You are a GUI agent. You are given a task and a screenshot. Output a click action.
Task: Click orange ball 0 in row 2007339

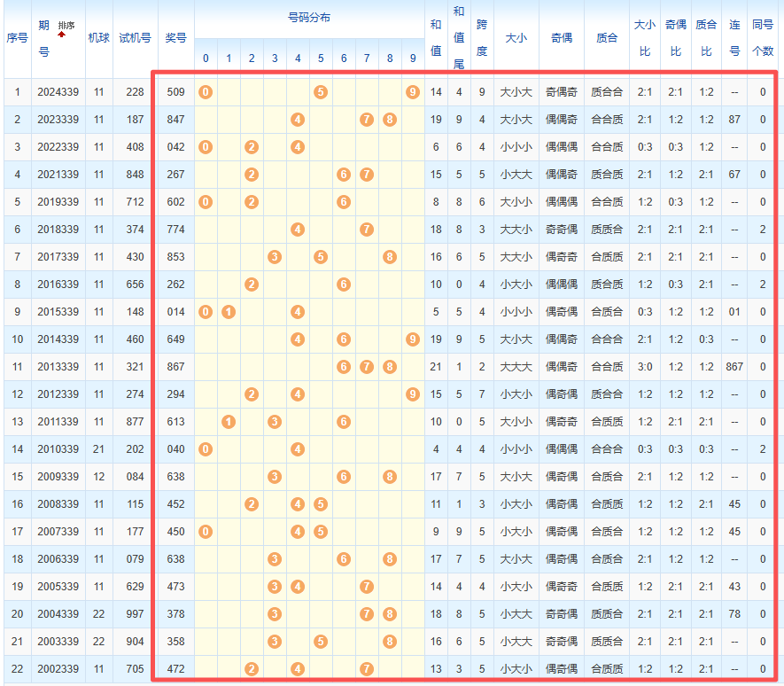206,532
